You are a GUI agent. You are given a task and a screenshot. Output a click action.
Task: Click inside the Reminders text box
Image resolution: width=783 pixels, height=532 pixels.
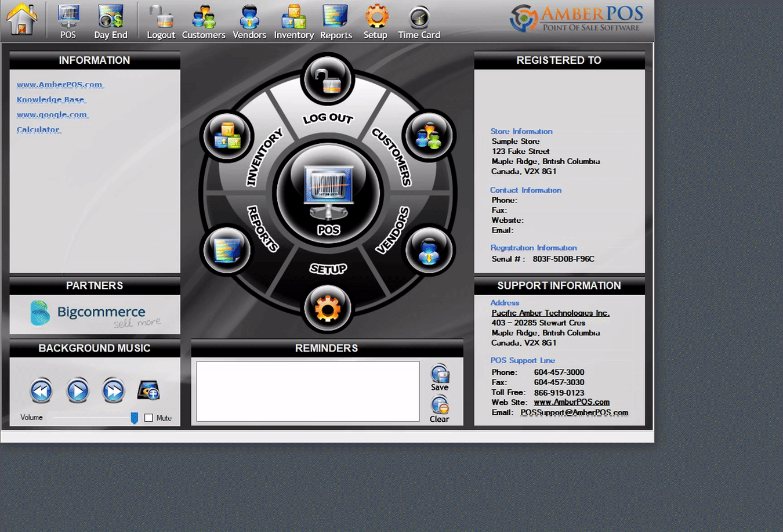click(308, 392)
